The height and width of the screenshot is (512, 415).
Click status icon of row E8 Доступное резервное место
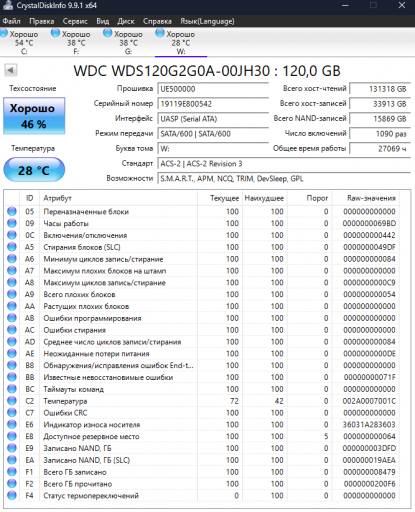[x=12, y=436]
